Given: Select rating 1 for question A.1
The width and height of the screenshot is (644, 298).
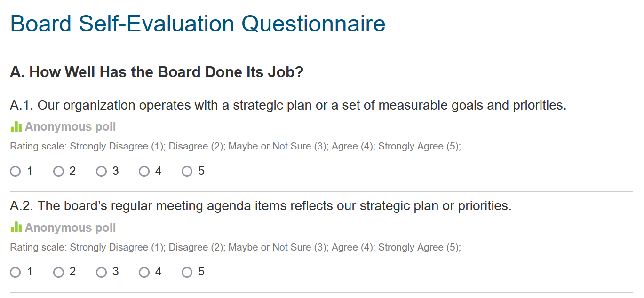Looking at the screenshot, I should (16, 172).
